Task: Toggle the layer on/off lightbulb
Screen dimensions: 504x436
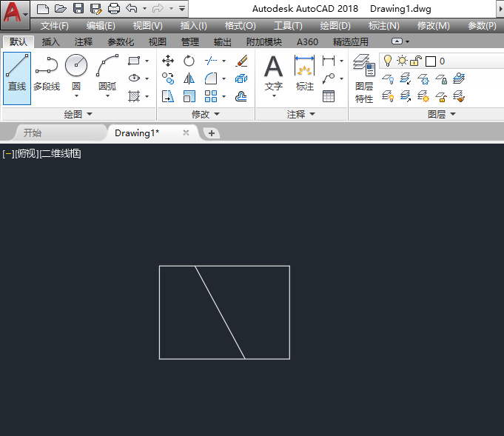Action: [388, 61]
